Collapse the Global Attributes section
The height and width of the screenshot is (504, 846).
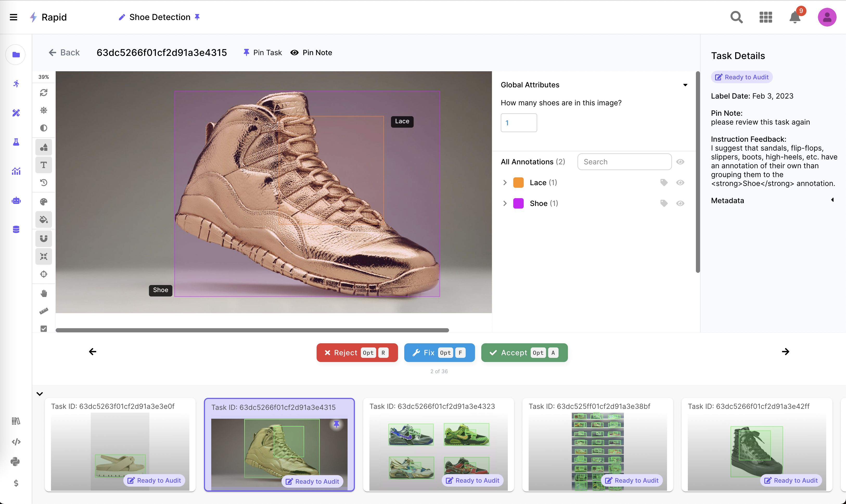tap(685, 85)
